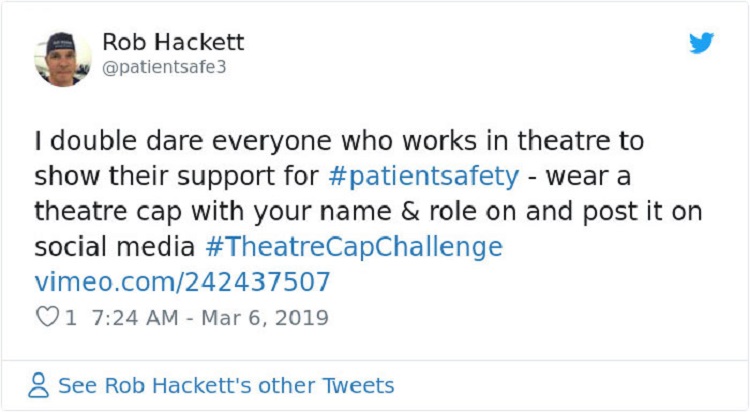Open the #patientsafety hashtag
This screenshot has height=412, width=750.
pos(424,177)
